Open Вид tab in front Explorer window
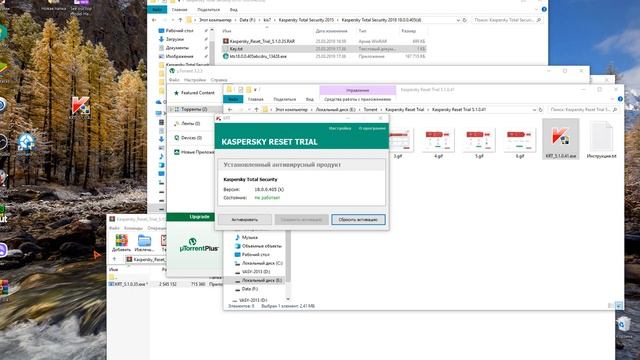Screen dimensions: 640x360 [x=310, y=99]
